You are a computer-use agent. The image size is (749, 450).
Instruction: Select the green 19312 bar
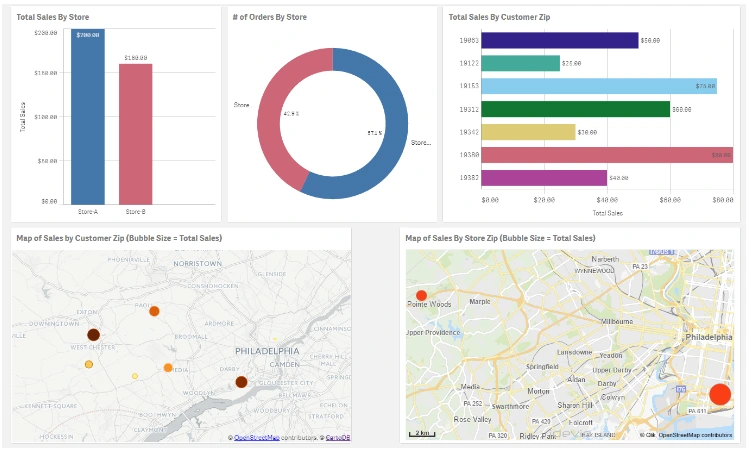575,109
